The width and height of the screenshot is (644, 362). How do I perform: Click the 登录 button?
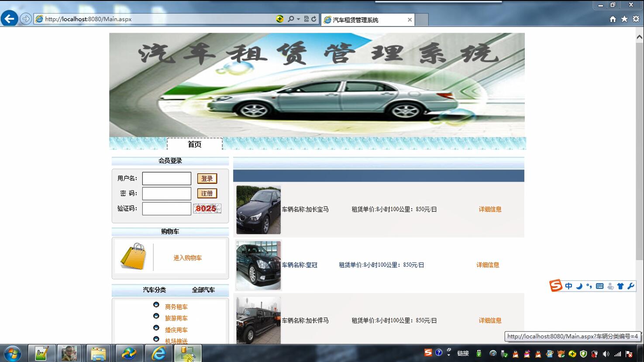tap(207, 179)
